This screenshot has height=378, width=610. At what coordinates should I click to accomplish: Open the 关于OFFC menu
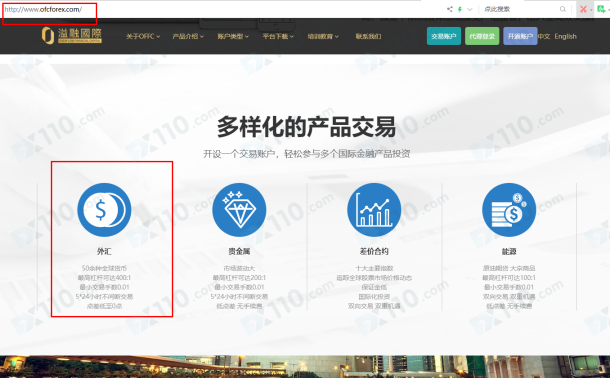143,37
